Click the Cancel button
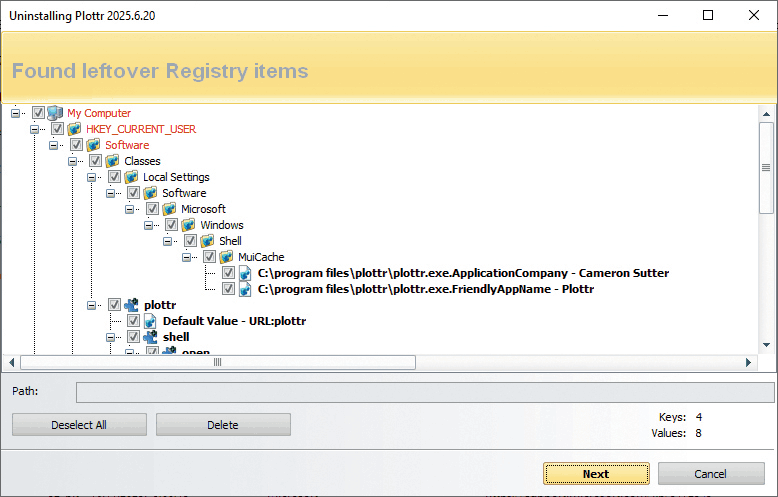 [711, 474]
